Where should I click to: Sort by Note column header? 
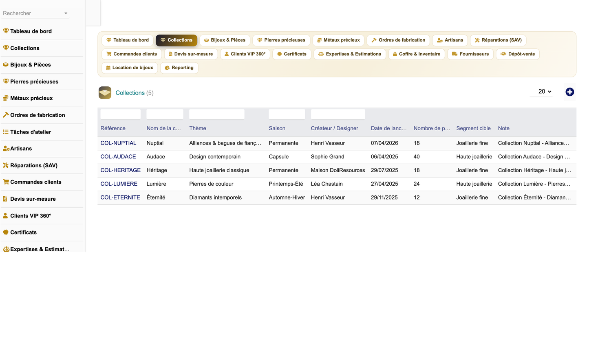pyautogui.click(x=503, y=129)
